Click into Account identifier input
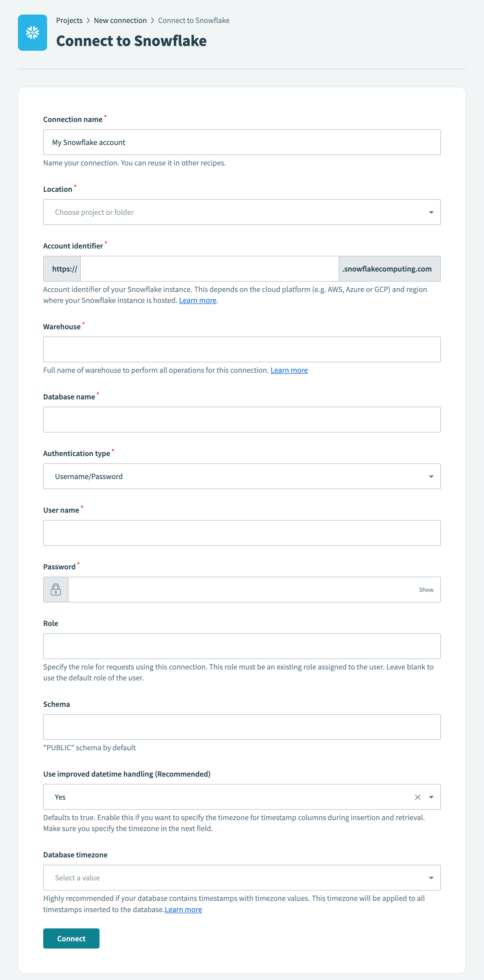The width and height of the screenshot is (484, 980). [209, 269]
